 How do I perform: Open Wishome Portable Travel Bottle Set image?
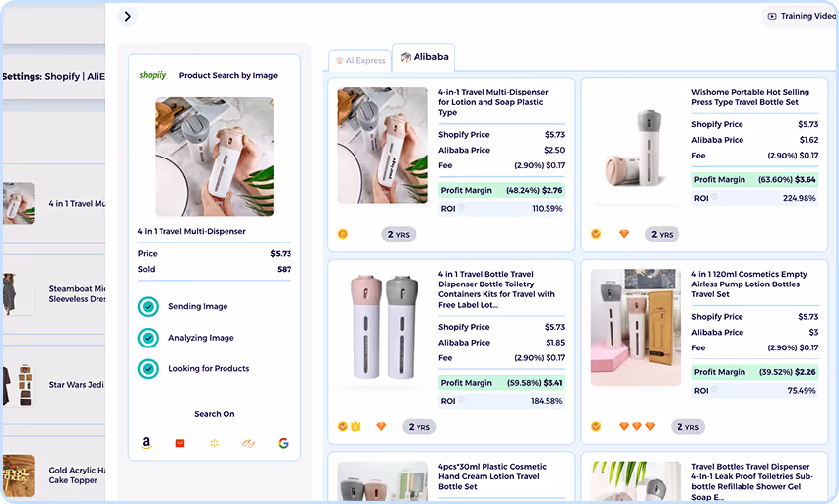click(x=636, y=145)
